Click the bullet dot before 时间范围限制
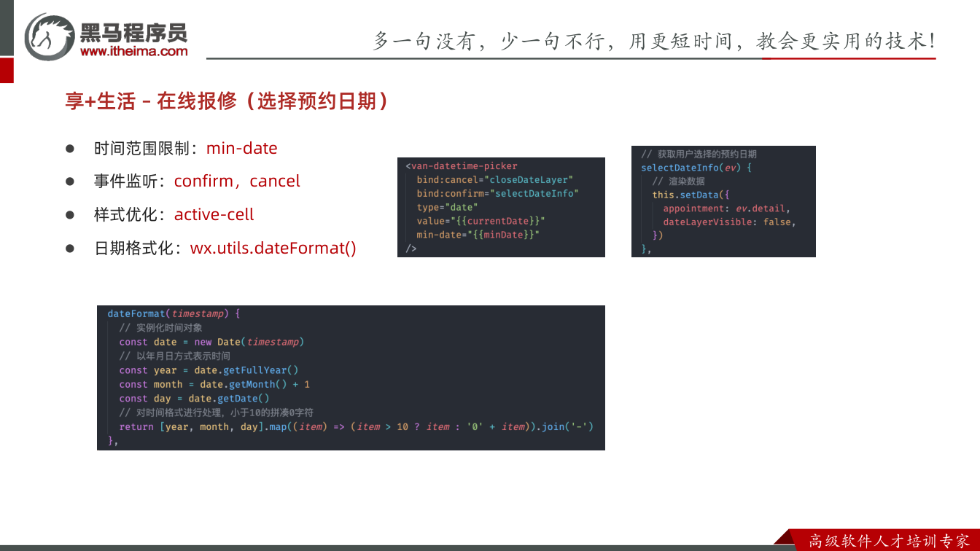This screenshot has height=551, width=980. point(70,148)
